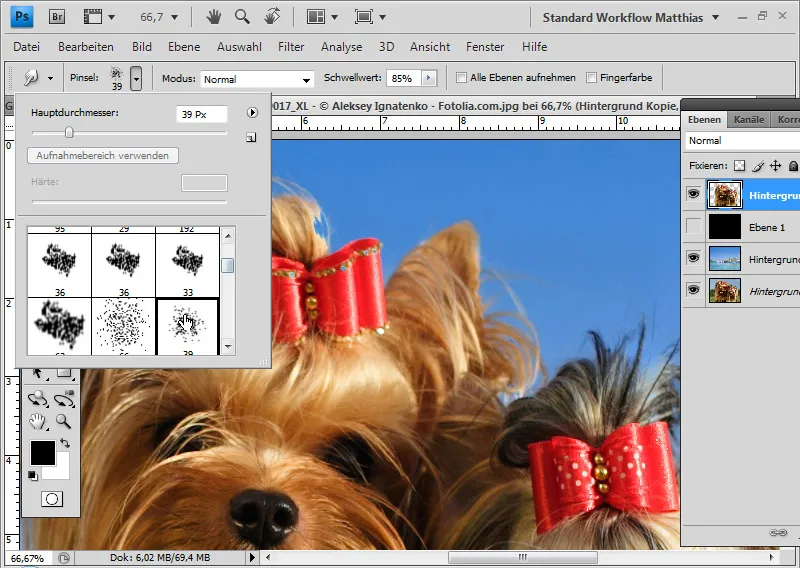Screen dimensions: 800x568
Task: Swap foreground and background colors
Action: coord(65,443)
